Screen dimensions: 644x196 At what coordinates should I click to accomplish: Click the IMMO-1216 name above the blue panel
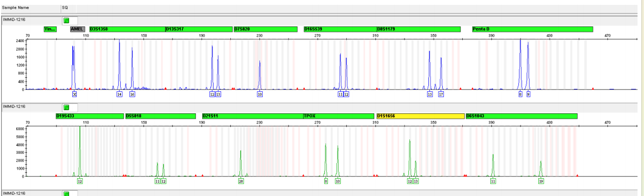15,20
